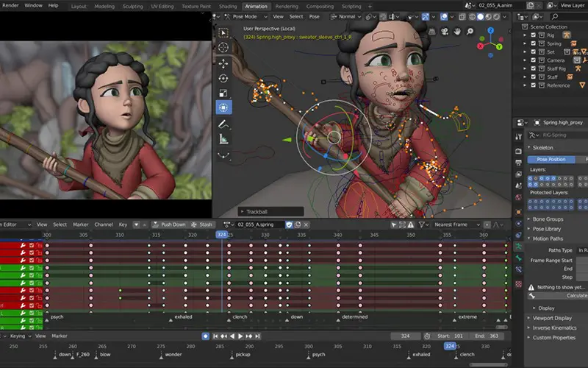
Task: Click the hand pan view icon
Action: click(x=457, y=32)
